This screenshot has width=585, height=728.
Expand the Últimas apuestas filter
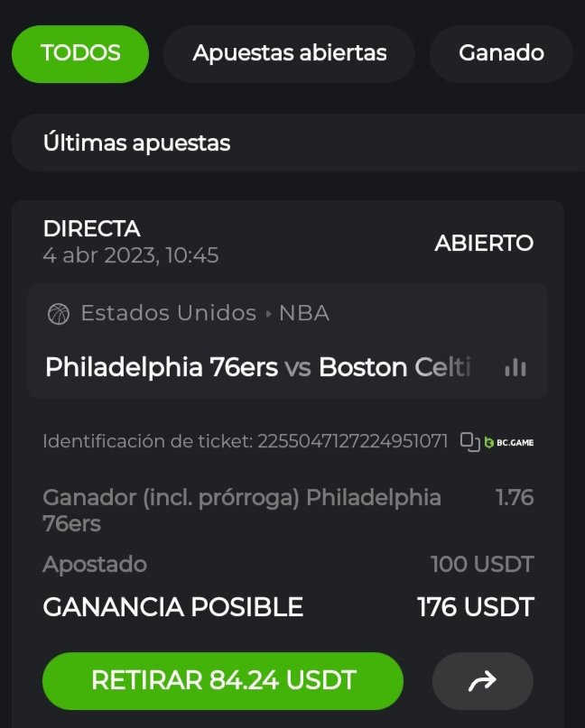(298, 143)
